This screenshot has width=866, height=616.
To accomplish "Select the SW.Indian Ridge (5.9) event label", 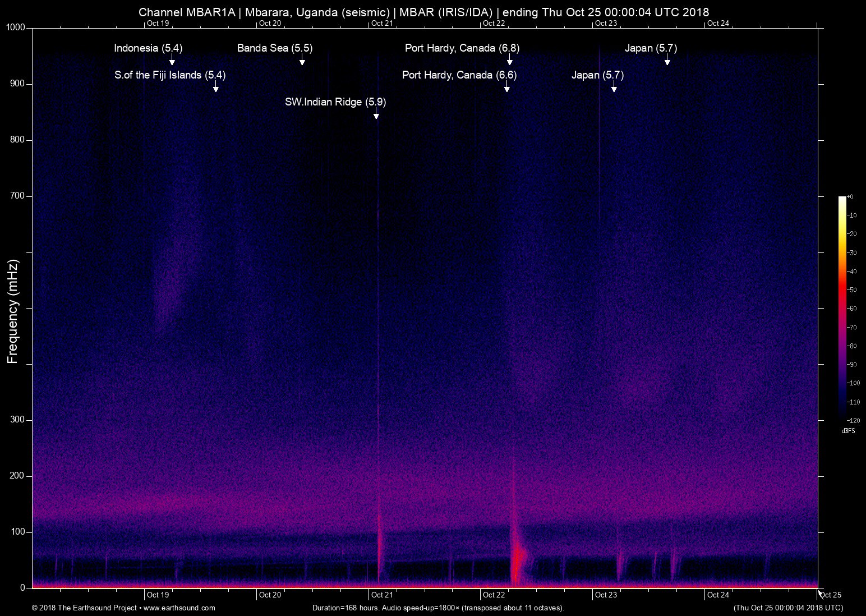I will click(335, 102).
